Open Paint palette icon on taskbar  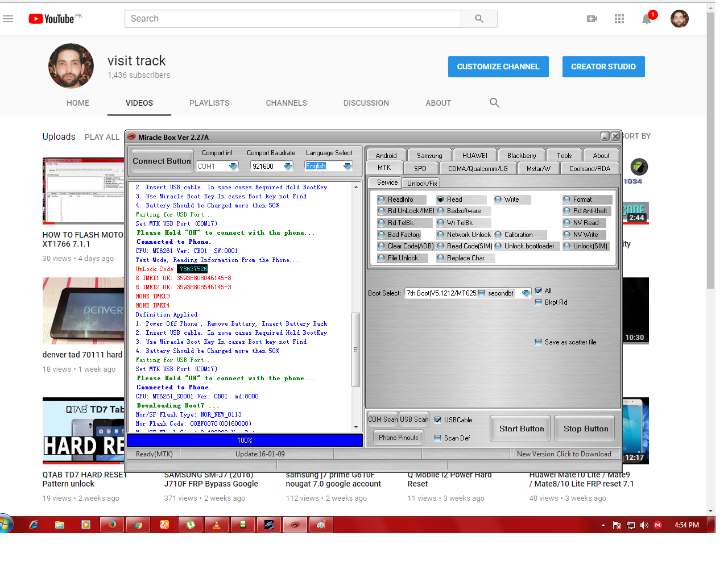coord(321,525)
